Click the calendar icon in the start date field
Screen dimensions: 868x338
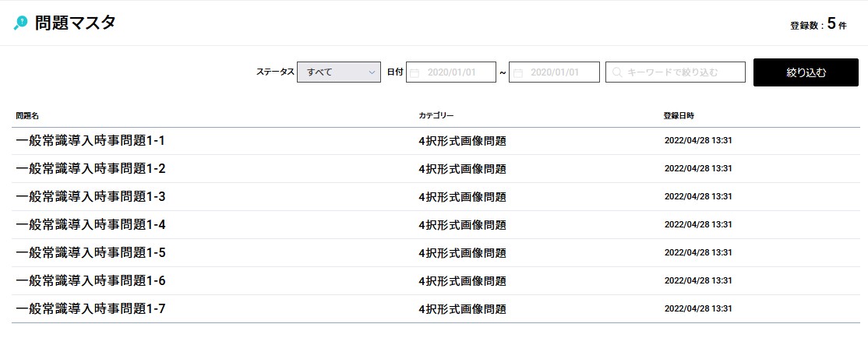415,72
